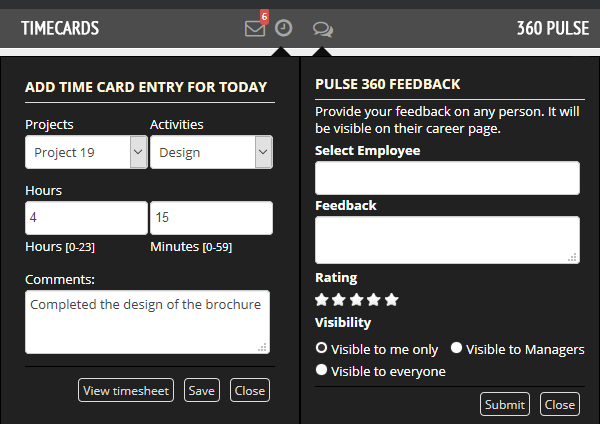The image size is (600, 424).
Task: Set rating to one star
Action: point(321,300)
